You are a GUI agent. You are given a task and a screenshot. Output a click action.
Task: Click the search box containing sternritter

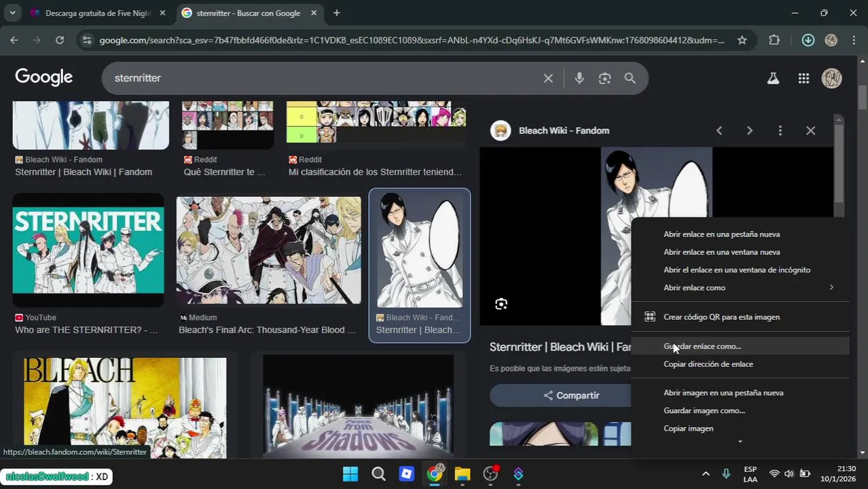(x=326, y=78)
